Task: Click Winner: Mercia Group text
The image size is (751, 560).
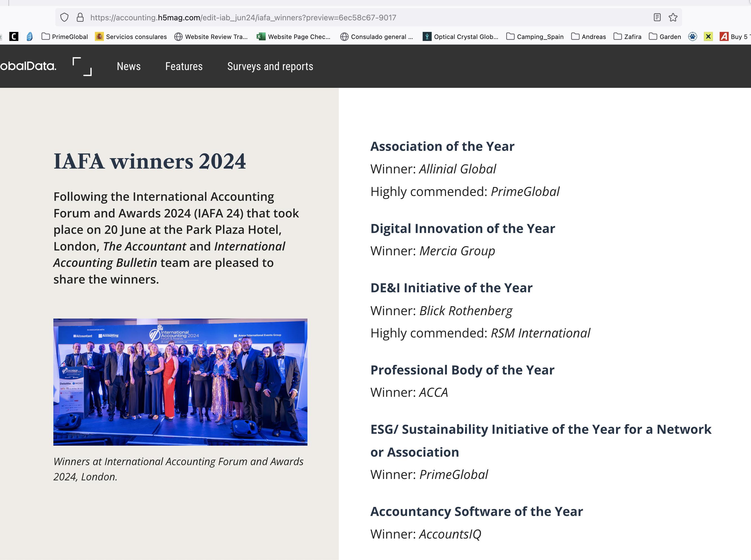Action: pyautogui.click(x=433, y=251)
